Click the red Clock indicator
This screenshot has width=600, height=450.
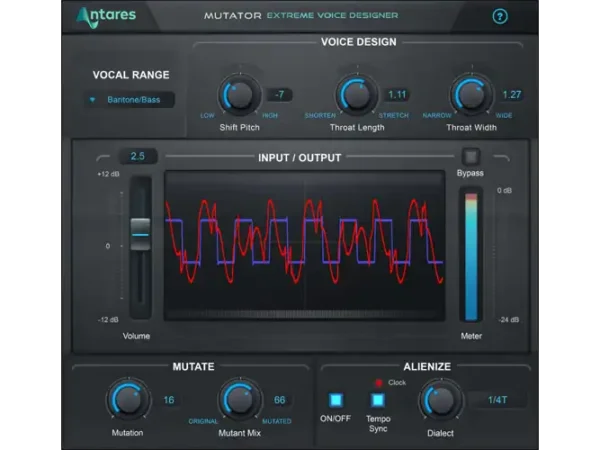pyautogui.click(x=378, y=383)
